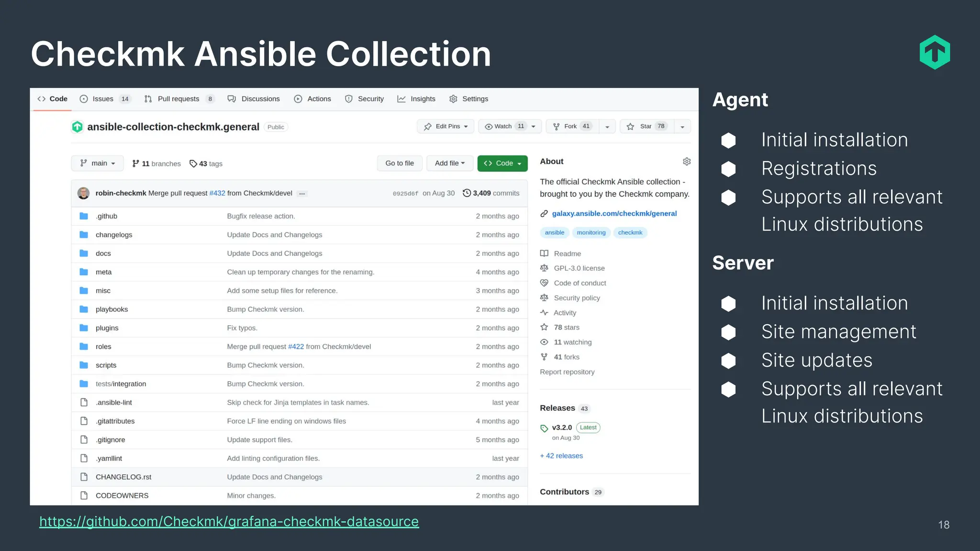Viewport: 980px width, 551px height.
Task: View the Insights tab
Action: (416, 99)
